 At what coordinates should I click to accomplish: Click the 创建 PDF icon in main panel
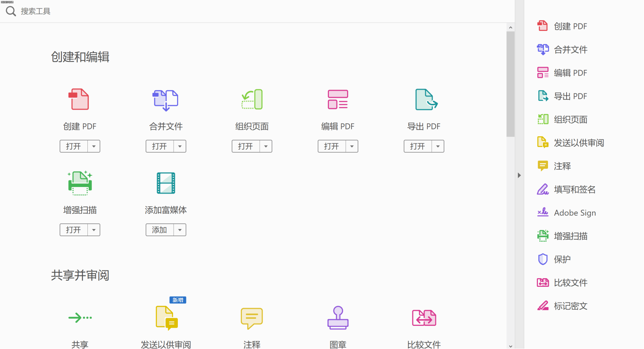(x=79, y=99)
